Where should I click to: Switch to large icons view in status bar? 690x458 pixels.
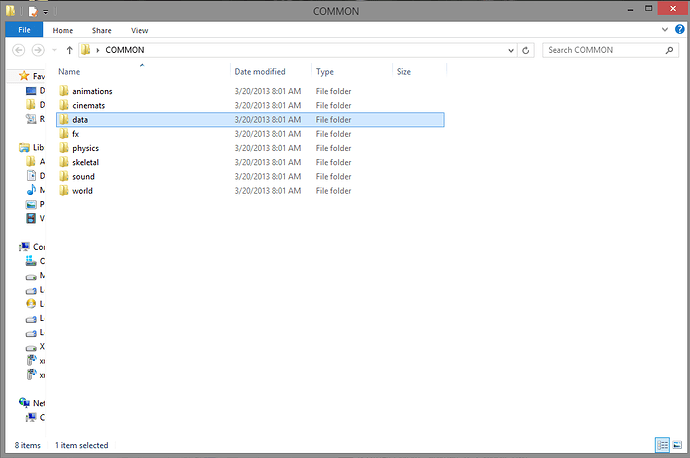point(678,444)
